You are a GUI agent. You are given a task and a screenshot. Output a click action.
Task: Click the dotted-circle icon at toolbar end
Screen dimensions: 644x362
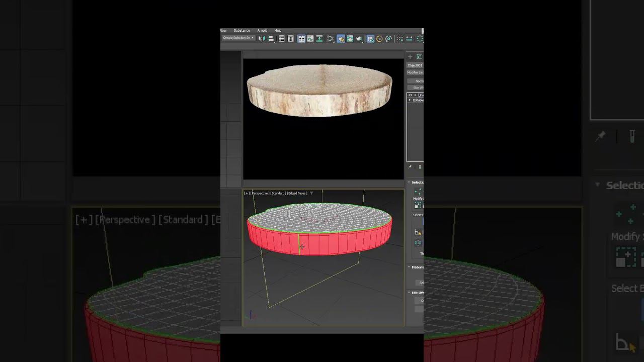point(420,39)
